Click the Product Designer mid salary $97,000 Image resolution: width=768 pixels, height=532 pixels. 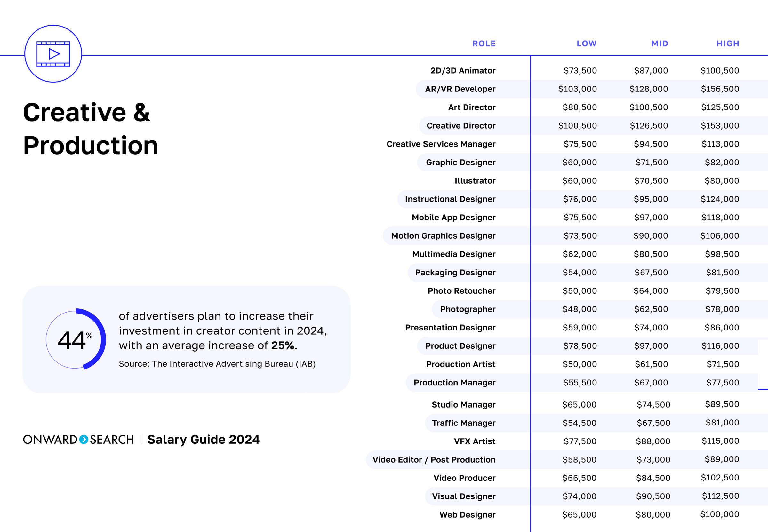pos(651,346)
